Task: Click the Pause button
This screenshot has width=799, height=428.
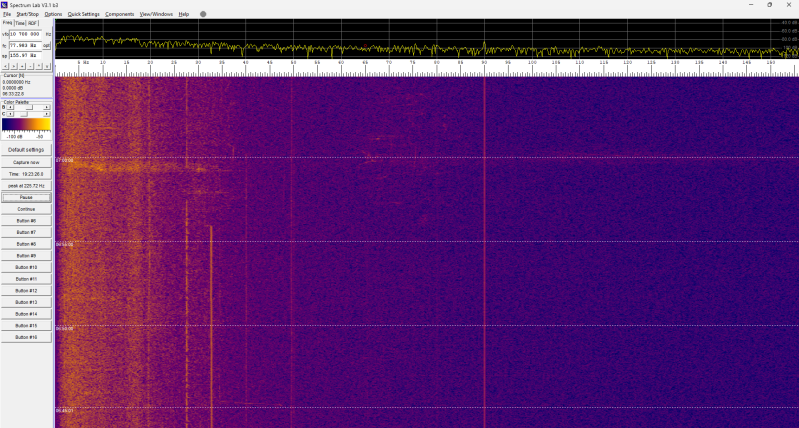Action: coord(26,197)
